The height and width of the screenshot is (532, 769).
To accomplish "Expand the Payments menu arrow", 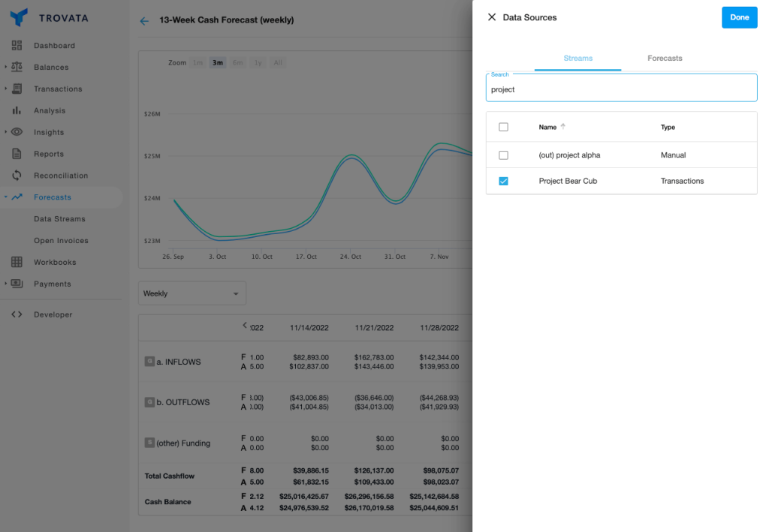I will pyautogui.click(x=5, y=284).
